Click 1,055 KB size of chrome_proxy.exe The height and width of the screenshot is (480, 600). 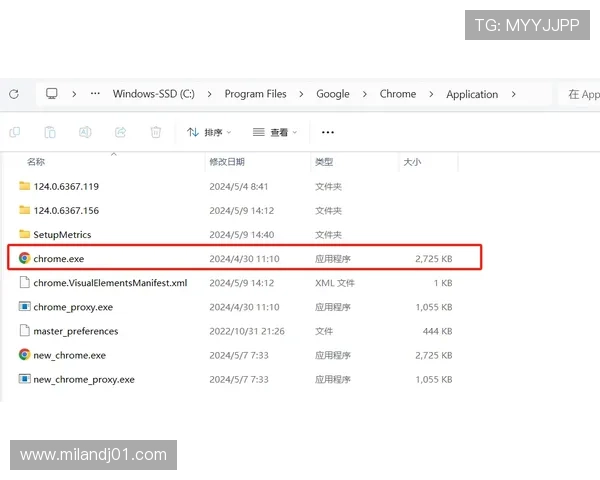(434, 307)
